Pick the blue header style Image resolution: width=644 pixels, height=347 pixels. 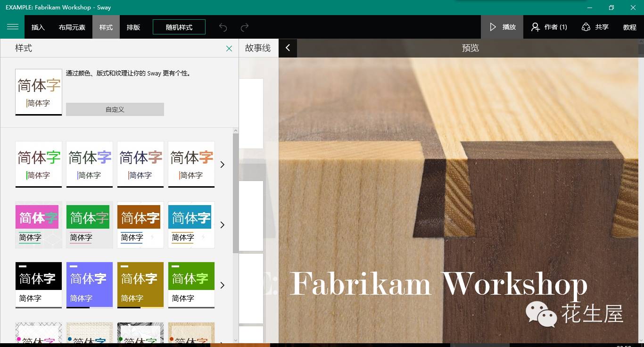191,225
